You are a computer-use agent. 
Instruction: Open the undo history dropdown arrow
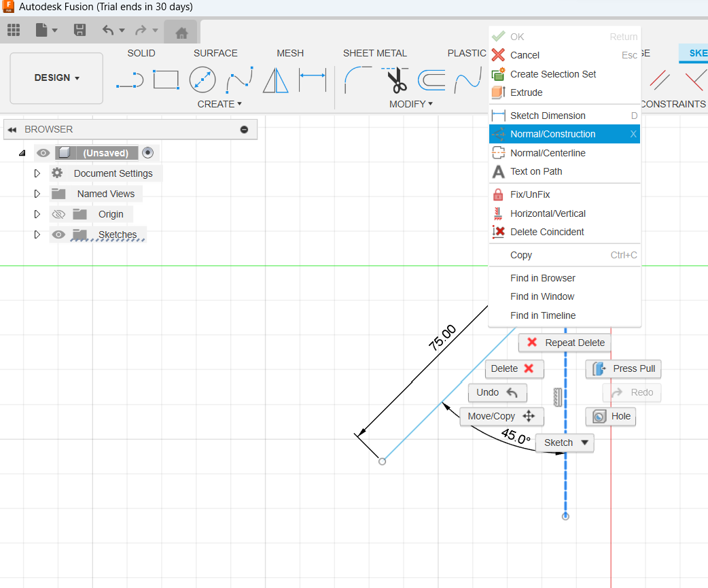122,31
